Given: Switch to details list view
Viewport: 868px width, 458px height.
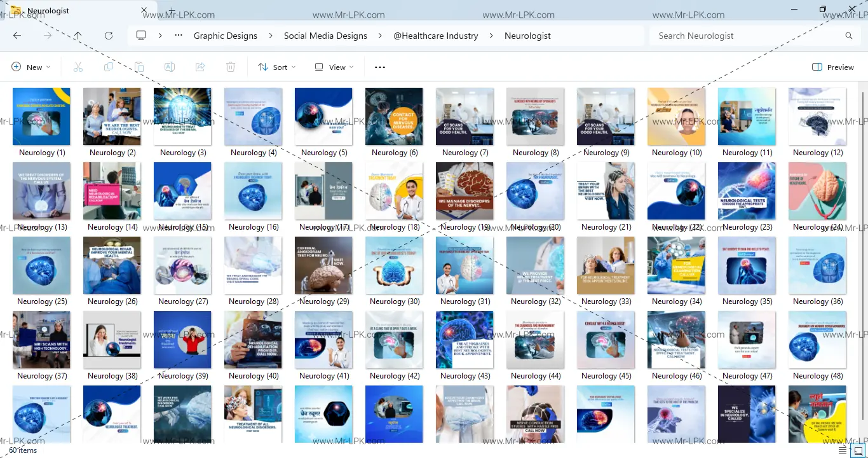Looking at the screenshot, I should click(x=843, y=450).
